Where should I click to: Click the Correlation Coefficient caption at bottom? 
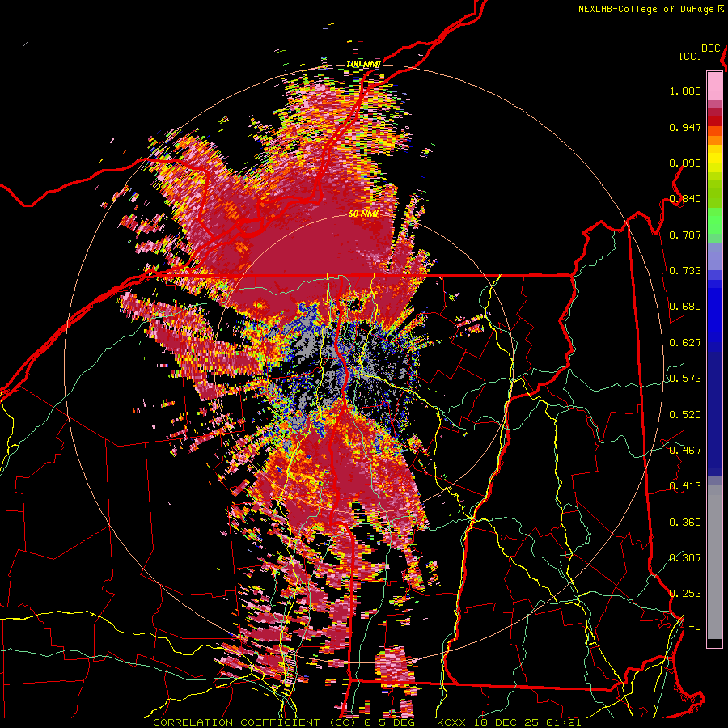[x=366, y=722]
